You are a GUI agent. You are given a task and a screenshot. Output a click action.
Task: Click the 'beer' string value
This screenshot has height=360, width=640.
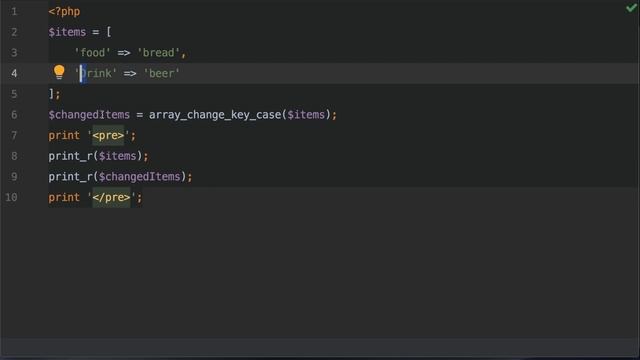[162, 73]
